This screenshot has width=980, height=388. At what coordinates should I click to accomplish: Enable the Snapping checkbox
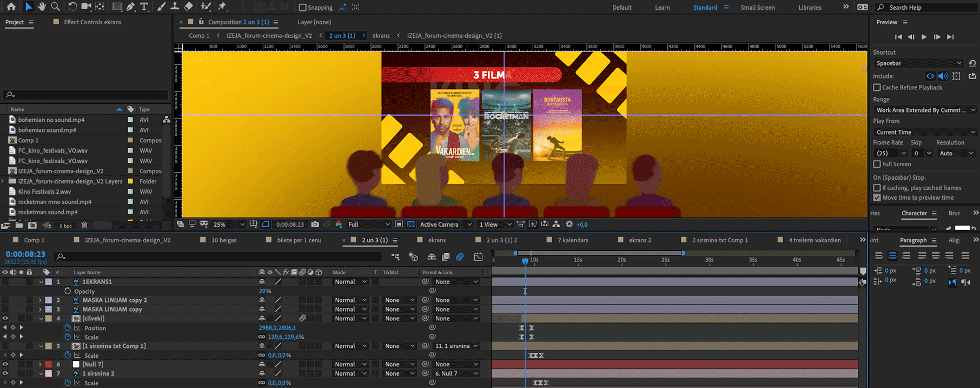(302, 8)
